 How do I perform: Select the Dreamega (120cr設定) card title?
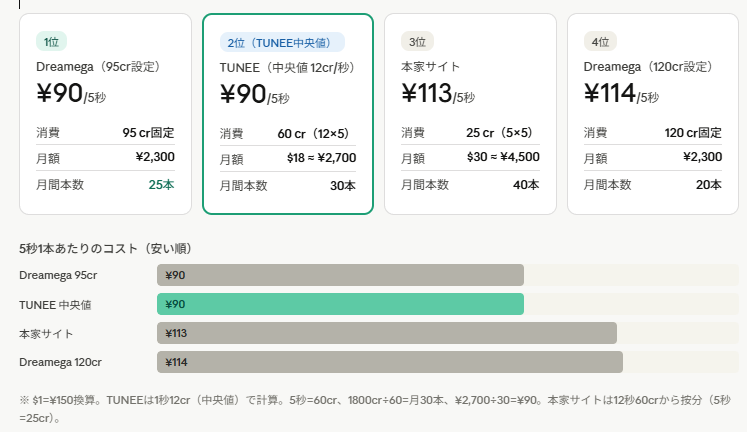(648, 67)
